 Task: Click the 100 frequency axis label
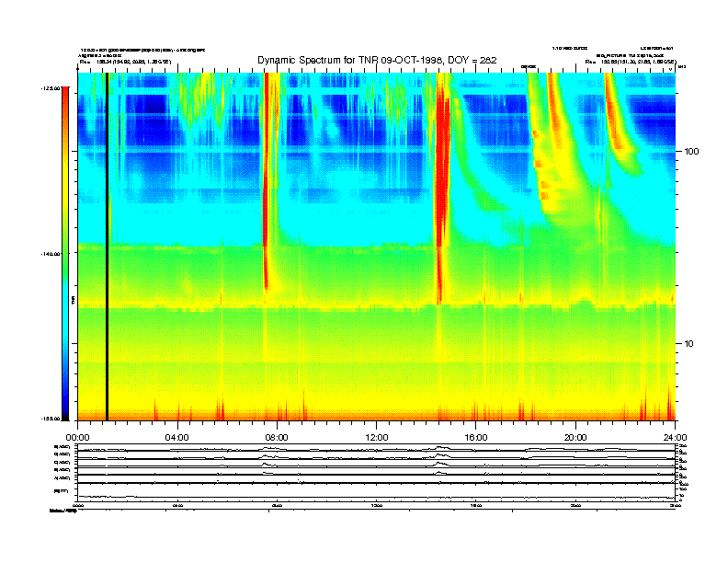coord(691,152)
